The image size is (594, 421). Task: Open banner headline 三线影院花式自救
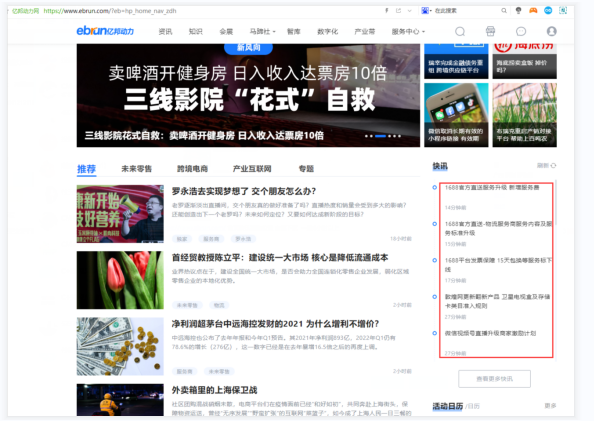pyautogui.click(x=204, y=135)
